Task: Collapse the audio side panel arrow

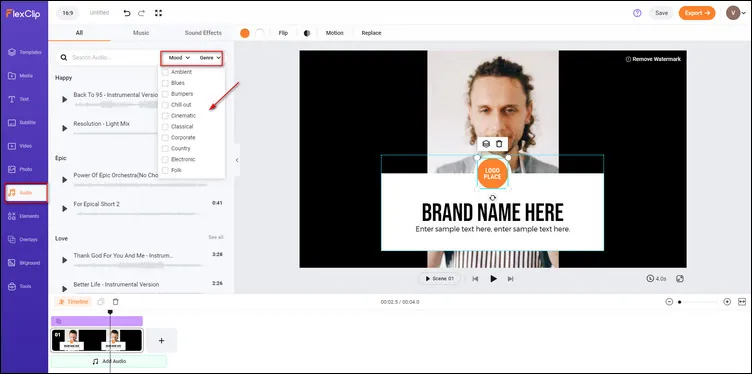Action: pyautogui.click(x=237, y=160)
